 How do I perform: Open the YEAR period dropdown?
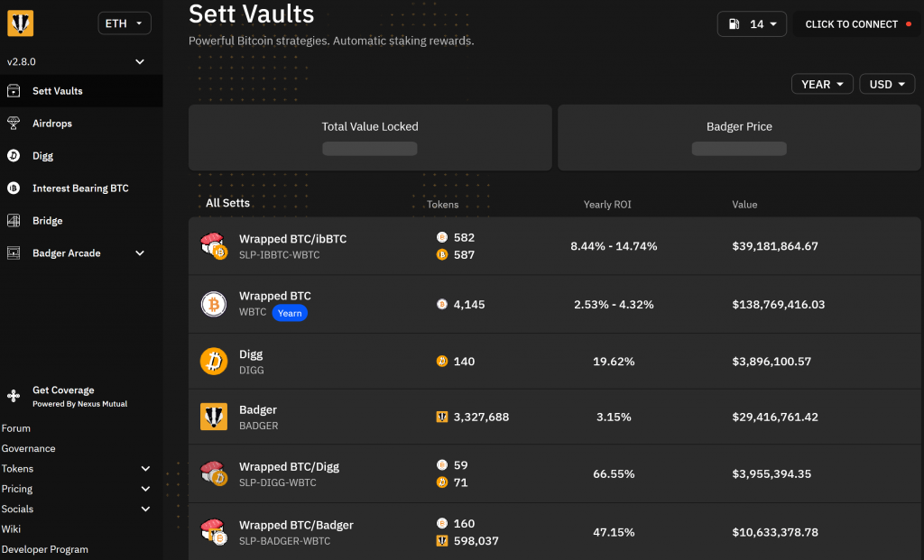point(822,84)
